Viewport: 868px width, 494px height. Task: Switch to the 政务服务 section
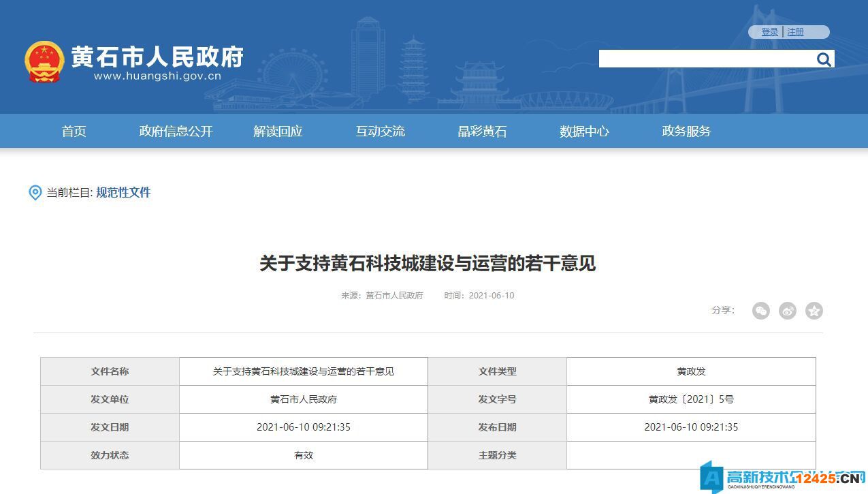tap(686, 132)
